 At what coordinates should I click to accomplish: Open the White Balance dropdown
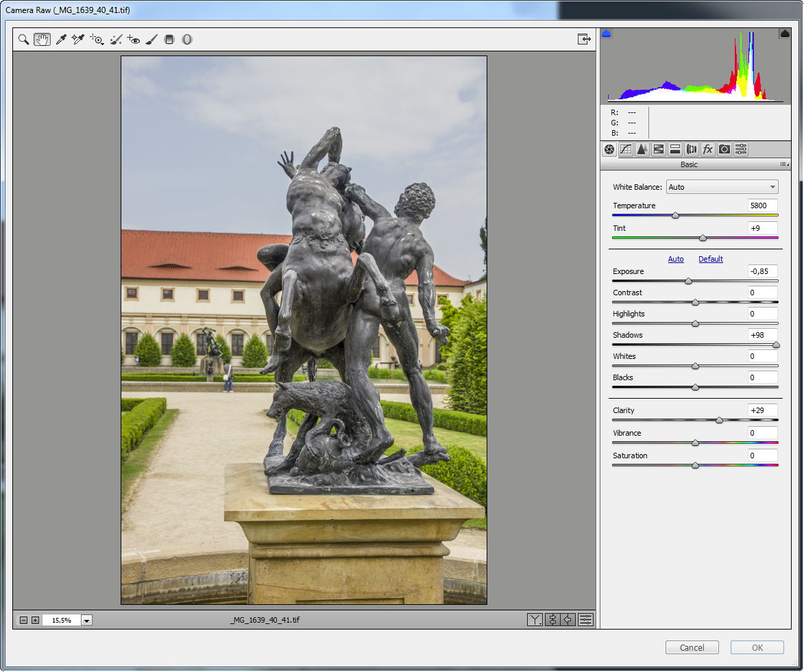[722, 187]
